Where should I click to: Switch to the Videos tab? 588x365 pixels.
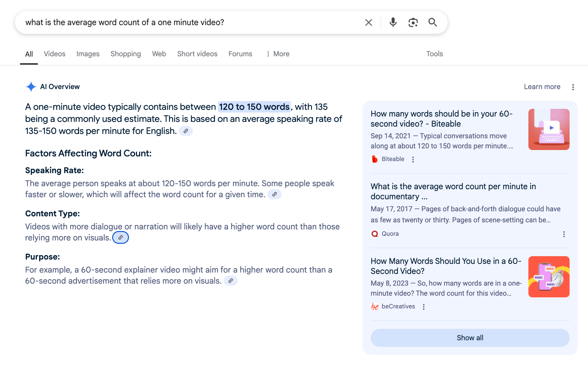[x=55, y=54]
